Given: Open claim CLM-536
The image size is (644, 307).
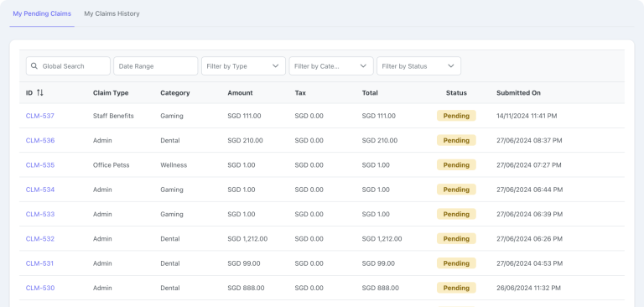Looking at the screenshot, I should 40,141.
